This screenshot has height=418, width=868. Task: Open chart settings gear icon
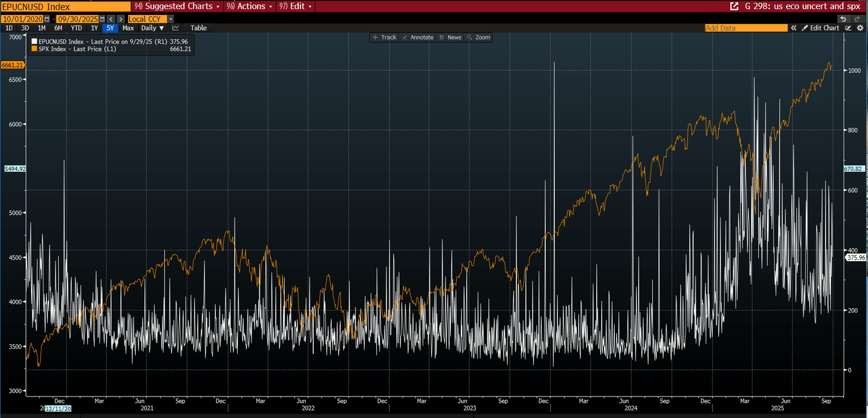coord(860,28)
